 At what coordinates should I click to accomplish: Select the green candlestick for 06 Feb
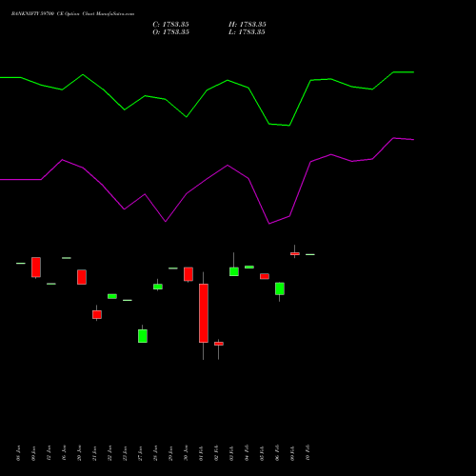(x=280, y=288)
